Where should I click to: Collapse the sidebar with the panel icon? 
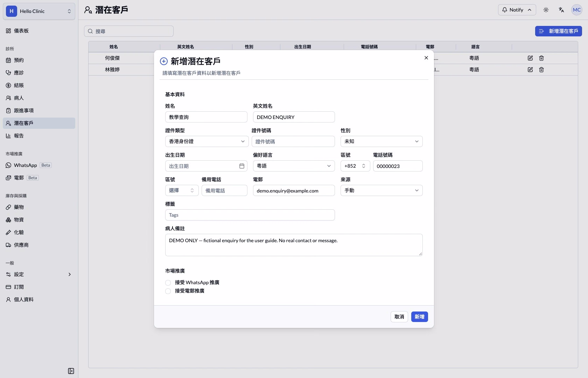(x=71, y=371)
